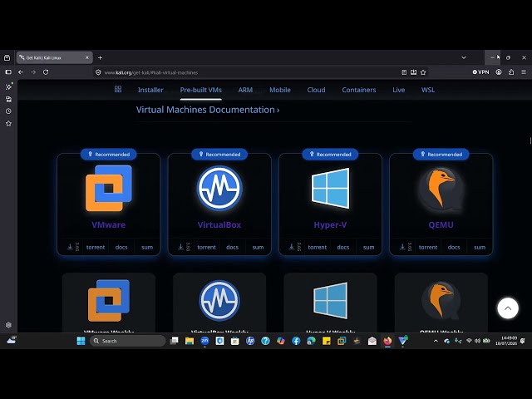Screen dimensions: 532x399
Task: Open the QEMU torrent link
Action: [428, 247]
